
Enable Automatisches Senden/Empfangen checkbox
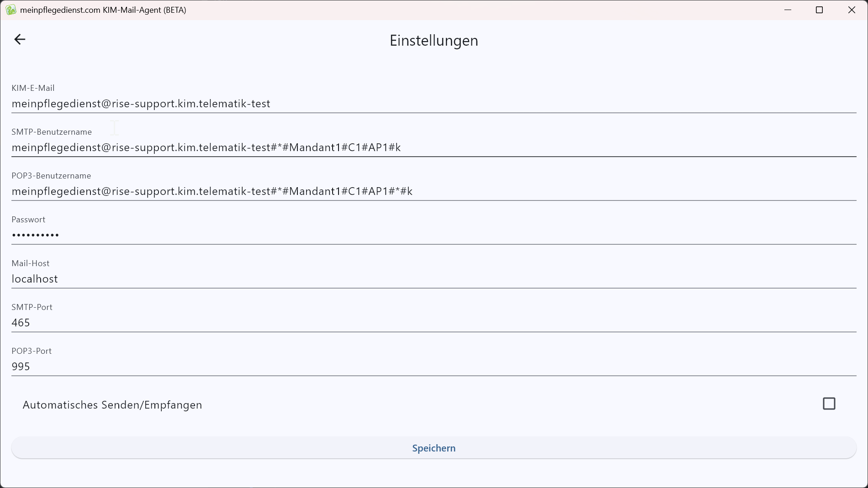(829, 404)
